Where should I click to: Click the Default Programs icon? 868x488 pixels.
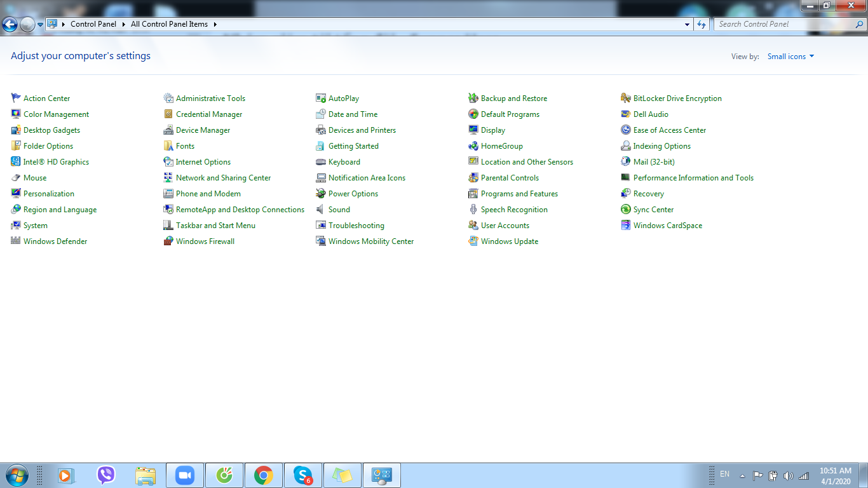[473, 114]
